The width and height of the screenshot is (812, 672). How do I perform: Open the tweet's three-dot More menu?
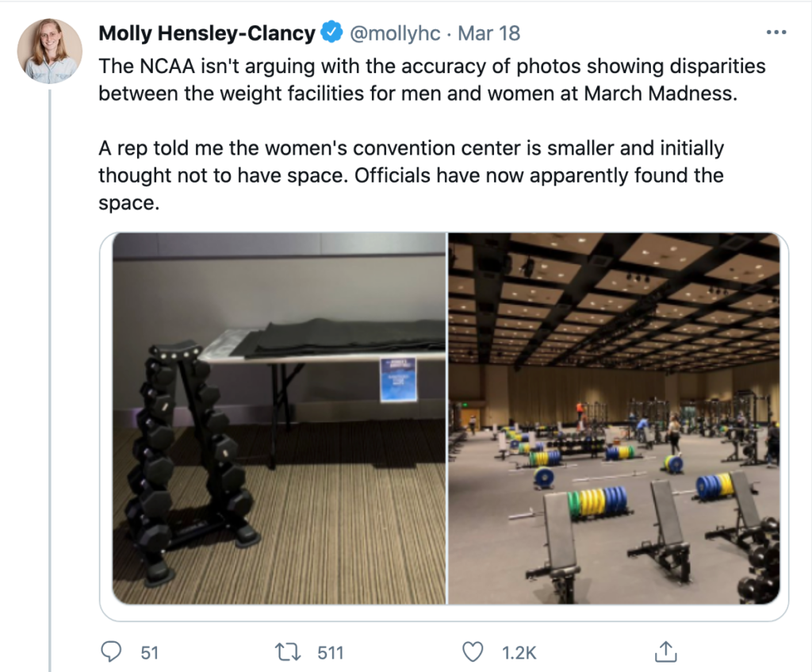(x=775, y=33)
